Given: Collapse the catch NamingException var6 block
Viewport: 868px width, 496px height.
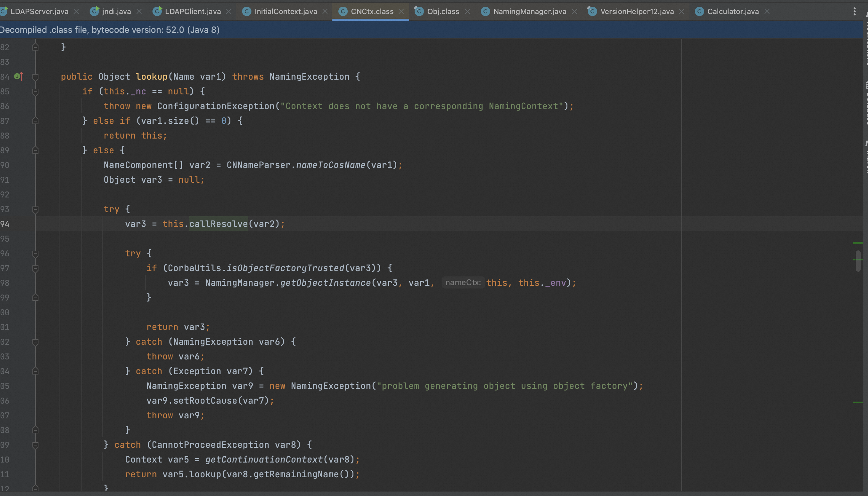Looking at the screenshot, I should pyautogui.click(x=35, y=342).
